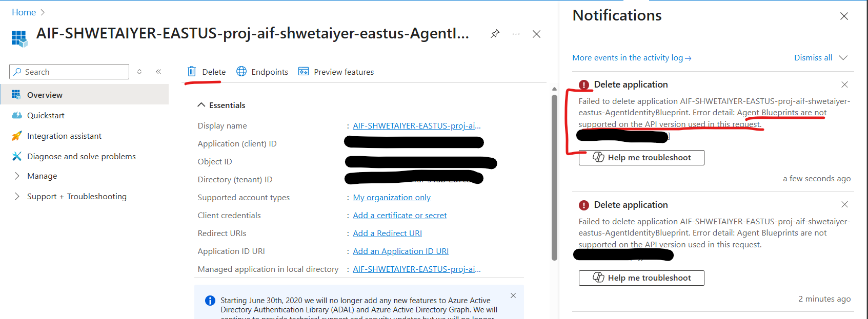Focus the sidebar Search field
This screenshot has height=319, width=868.
pos(69,72)
